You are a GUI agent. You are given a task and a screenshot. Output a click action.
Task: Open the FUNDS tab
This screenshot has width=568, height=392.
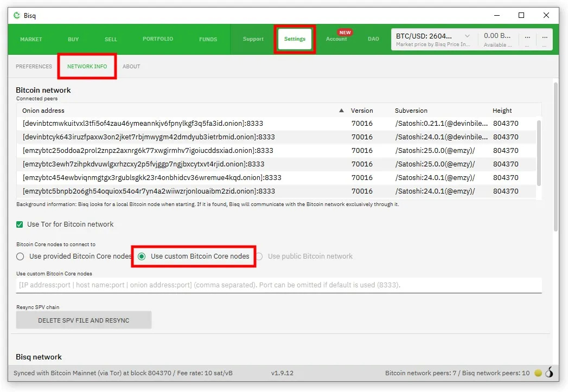[x=208, y=39]
